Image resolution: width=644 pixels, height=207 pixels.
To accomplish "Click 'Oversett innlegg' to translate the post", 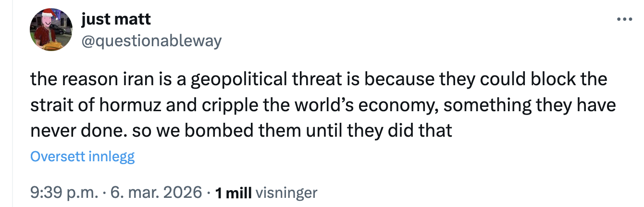I will [x=82, y=156].
